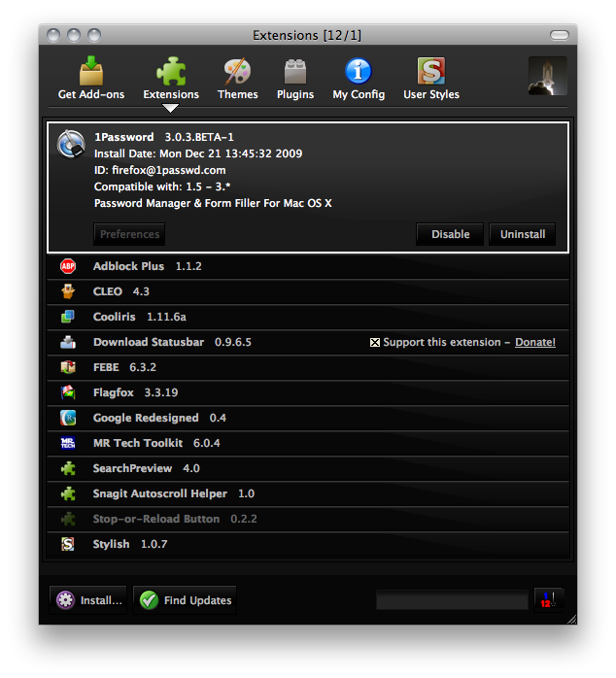Viewport: 616px width, 678px height.
Task: Click the window resize grip corner
Action: (571, 619)
